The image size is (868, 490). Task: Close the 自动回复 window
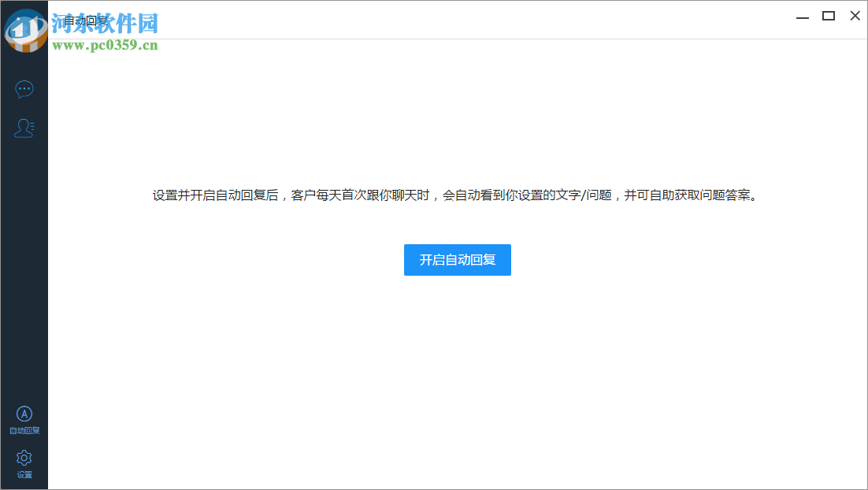point(855,16)
